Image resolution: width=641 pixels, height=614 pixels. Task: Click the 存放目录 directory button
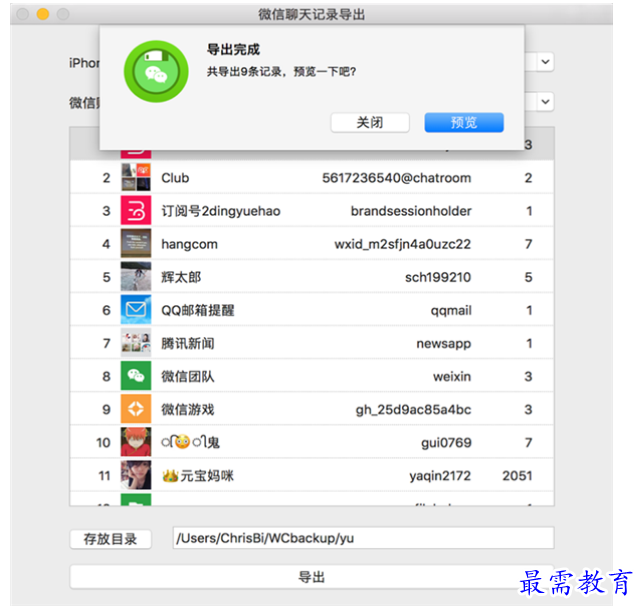point(110,539)
